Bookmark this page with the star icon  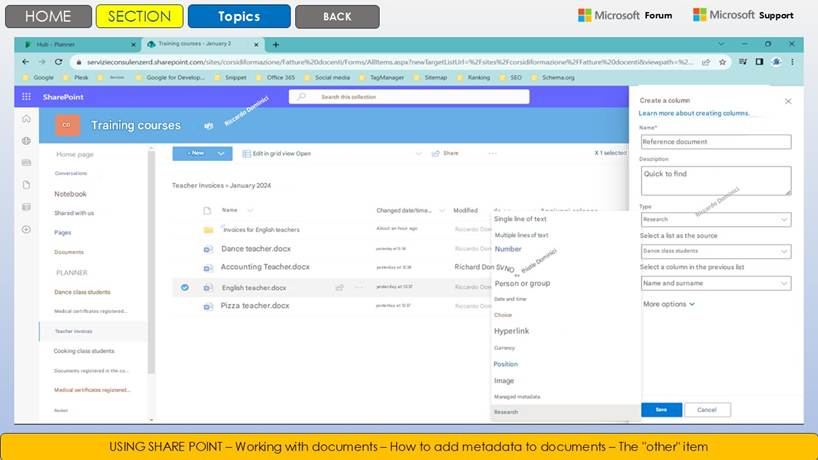click(x=723, y=62)
